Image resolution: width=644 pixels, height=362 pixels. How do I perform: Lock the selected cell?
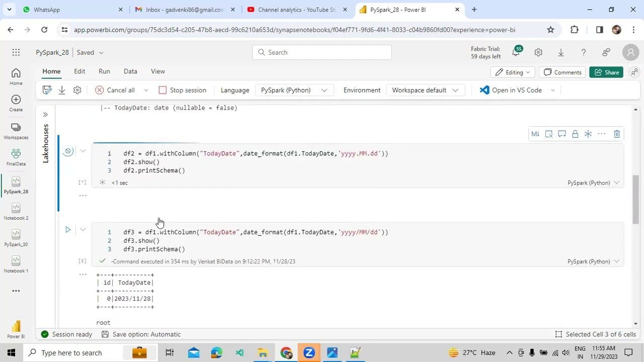pos(575,134)
